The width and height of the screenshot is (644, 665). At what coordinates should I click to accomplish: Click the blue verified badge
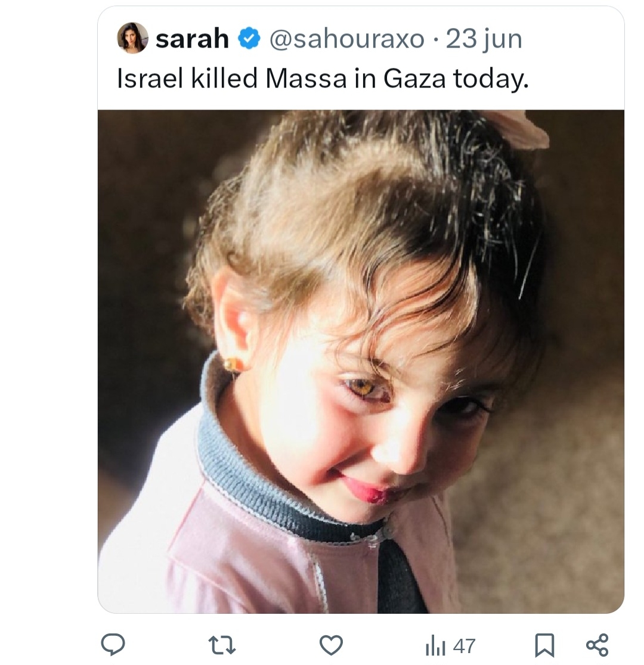click(x=249, y=39)
